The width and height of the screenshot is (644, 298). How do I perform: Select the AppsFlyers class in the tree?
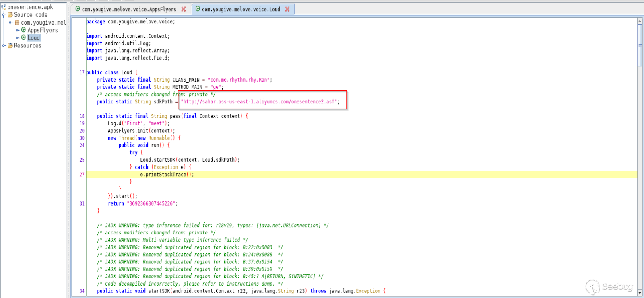[x=42, y=30]
